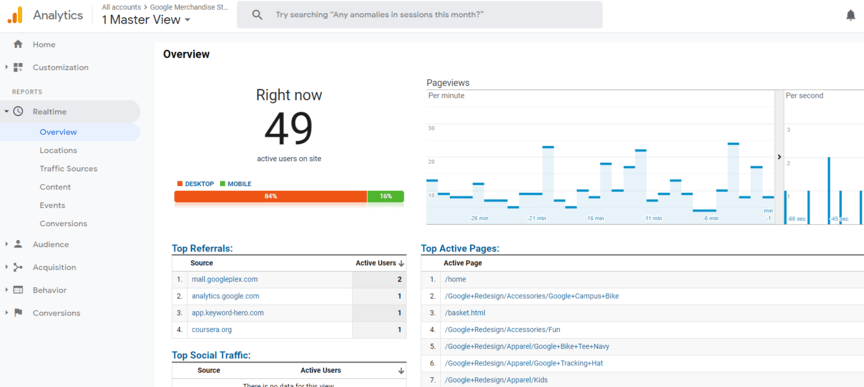Click the coursera.org referral
The height and width of the screenshot is (387, 864).
(x=212, y=330)
